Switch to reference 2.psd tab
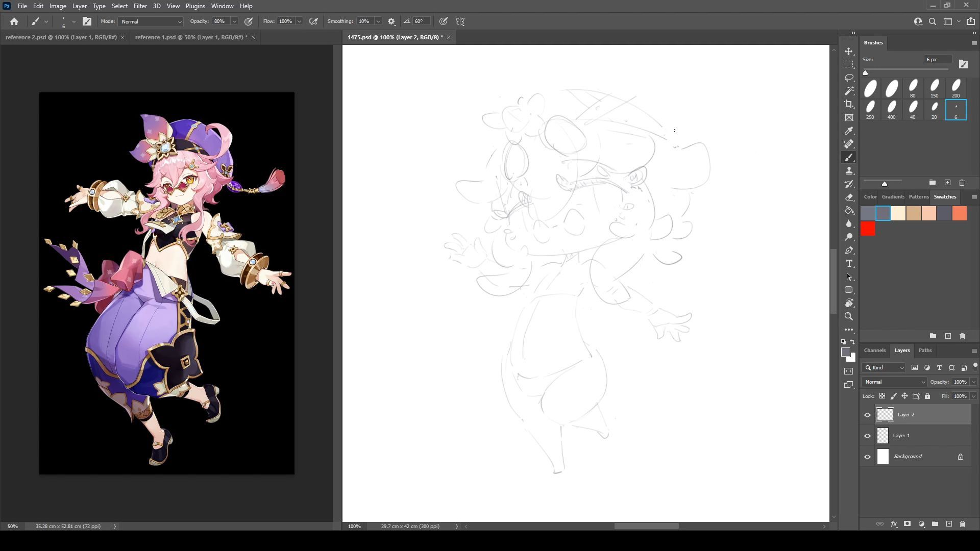Screen dimensions: 980x551 (x=61, y=37)
